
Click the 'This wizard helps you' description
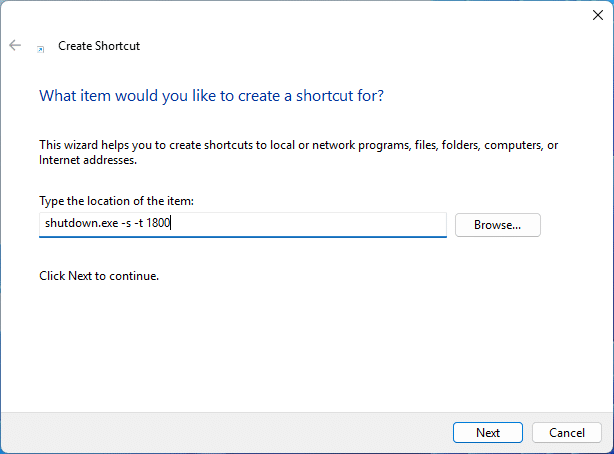(298, 145)
